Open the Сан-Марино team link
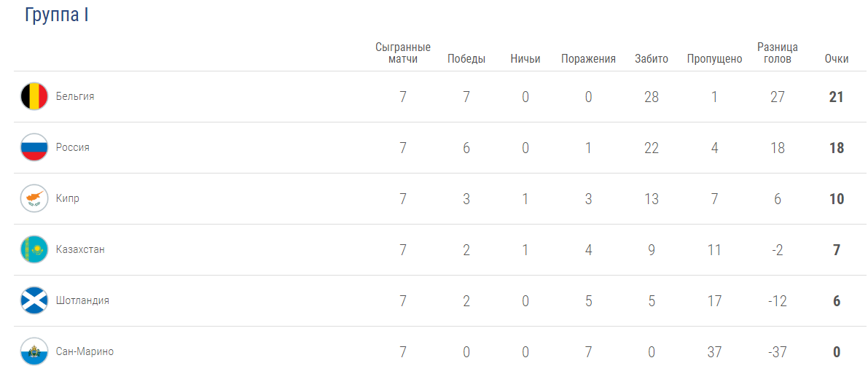The image size is (868, 374). pyautogui.click(x=85, y=351)
